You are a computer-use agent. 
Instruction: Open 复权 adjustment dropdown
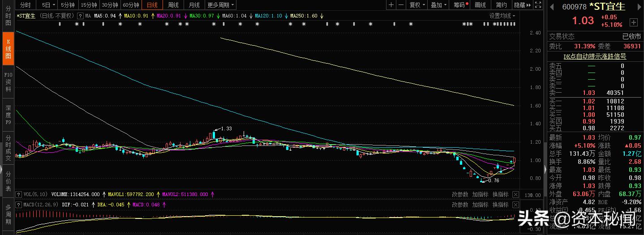pos(417,5)
